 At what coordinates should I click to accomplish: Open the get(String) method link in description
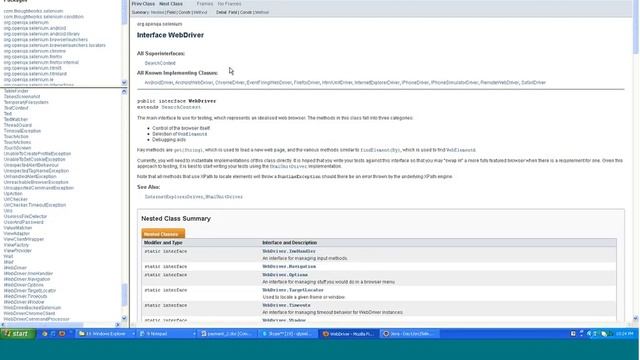(188, 150)
